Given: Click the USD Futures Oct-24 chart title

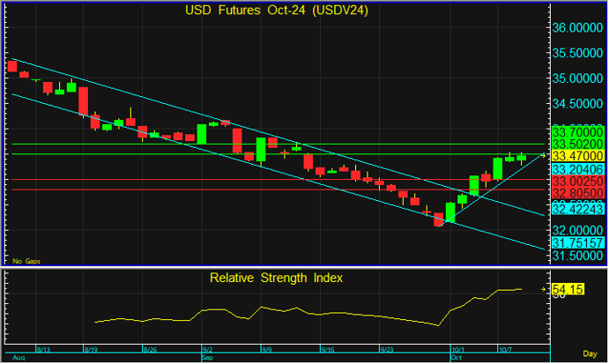Looking at the screenshot, I should (277, 11).
